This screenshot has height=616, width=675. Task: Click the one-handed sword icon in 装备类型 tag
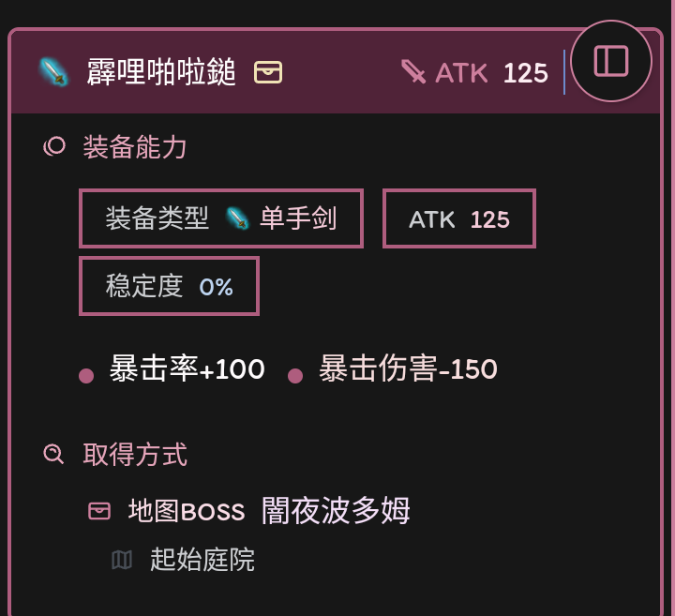click(238, 218)
